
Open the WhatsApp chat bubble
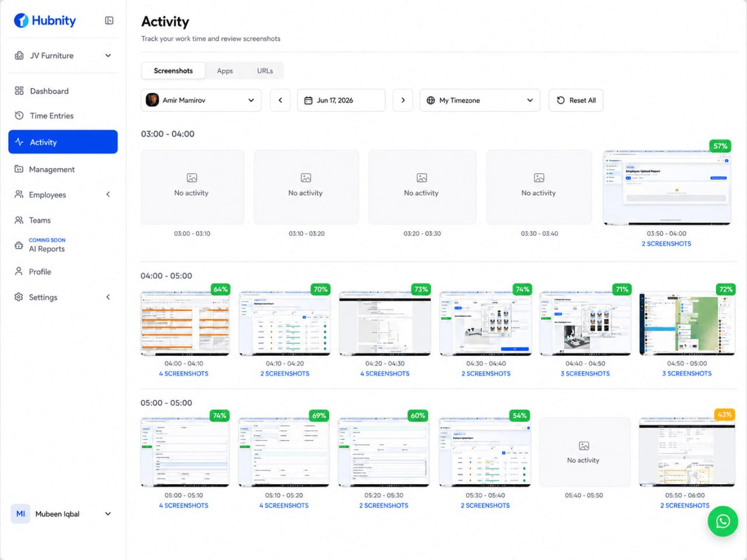pos(722,521)
